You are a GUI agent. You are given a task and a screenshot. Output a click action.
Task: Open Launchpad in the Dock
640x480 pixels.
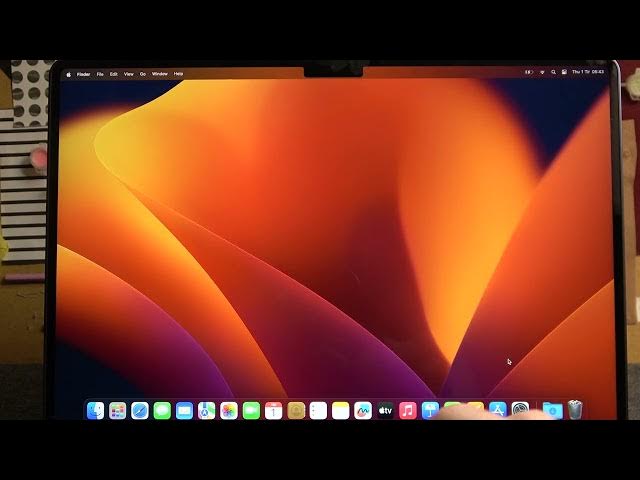pyautogui.click(x=118, y=411)
